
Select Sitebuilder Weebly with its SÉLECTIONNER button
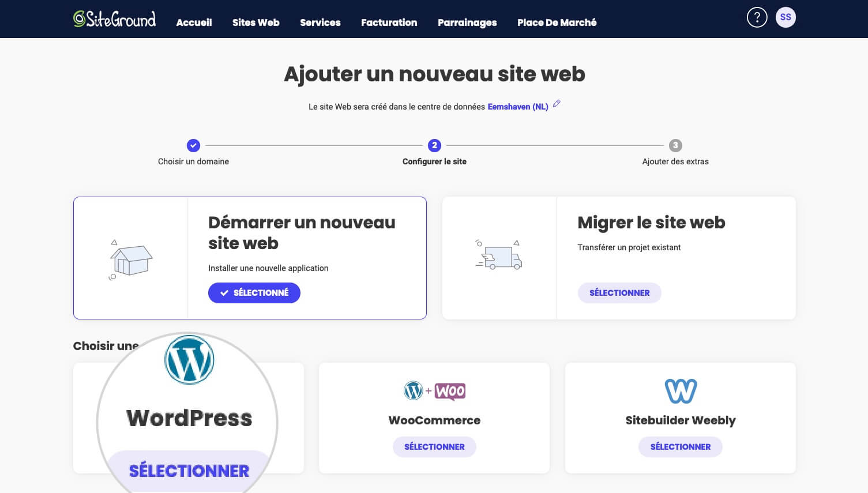pos(681,447)
